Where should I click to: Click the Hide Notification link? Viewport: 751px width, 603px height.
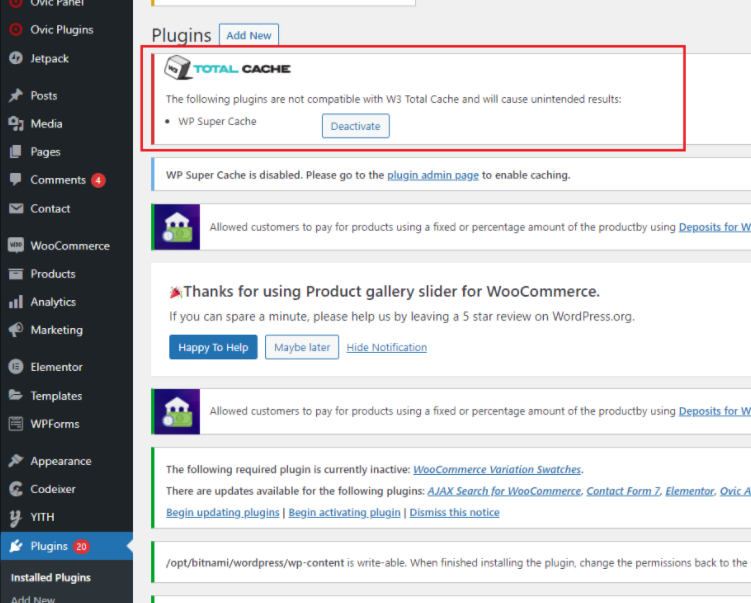(x=387, y=347)
